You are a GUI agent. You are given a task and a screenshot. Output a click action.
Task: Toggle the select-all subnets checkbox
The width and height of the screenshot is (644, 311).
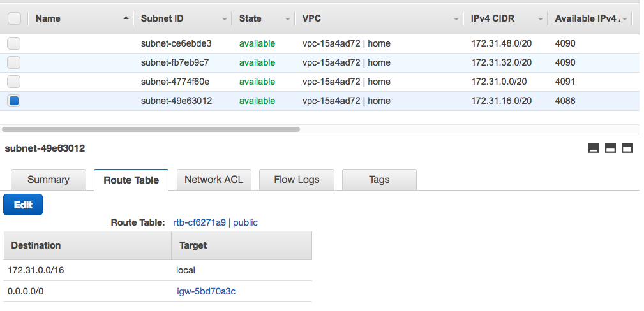tap(14, 18)
